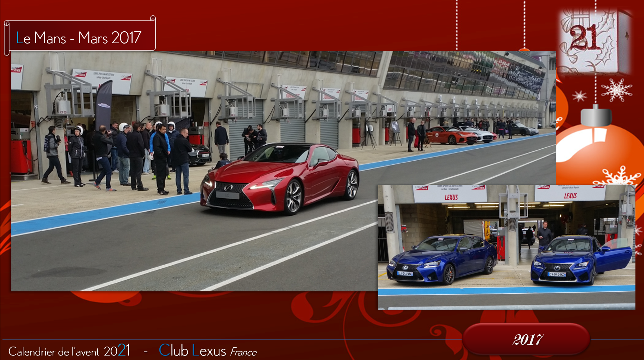Click the Club Lexus France footer text
Image resolution: width=644 pixels, height=360 pixels.
[x=208, y=351]
